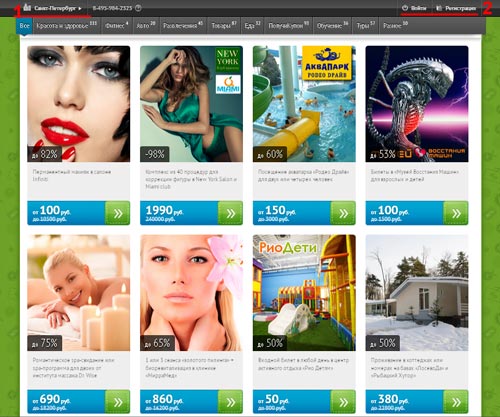
Task: Click the green arrow on the от 380 руб. deal
Action: pos(456,402)
